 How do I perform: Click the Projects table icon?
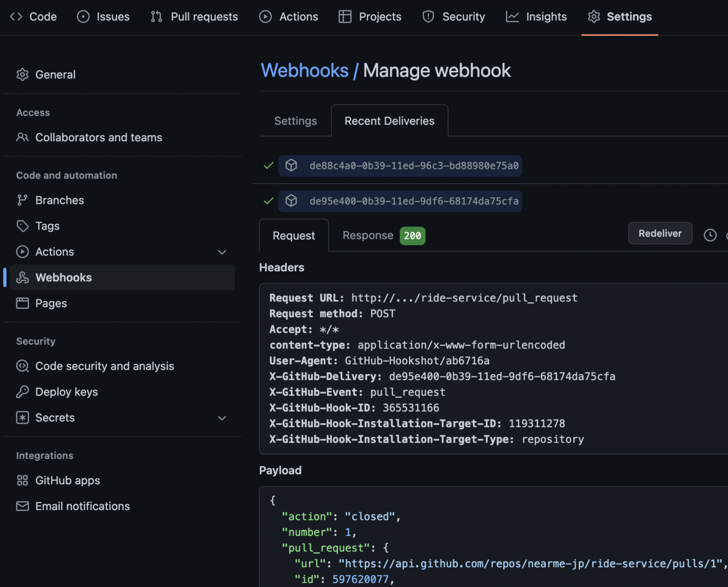click(345, 16)
